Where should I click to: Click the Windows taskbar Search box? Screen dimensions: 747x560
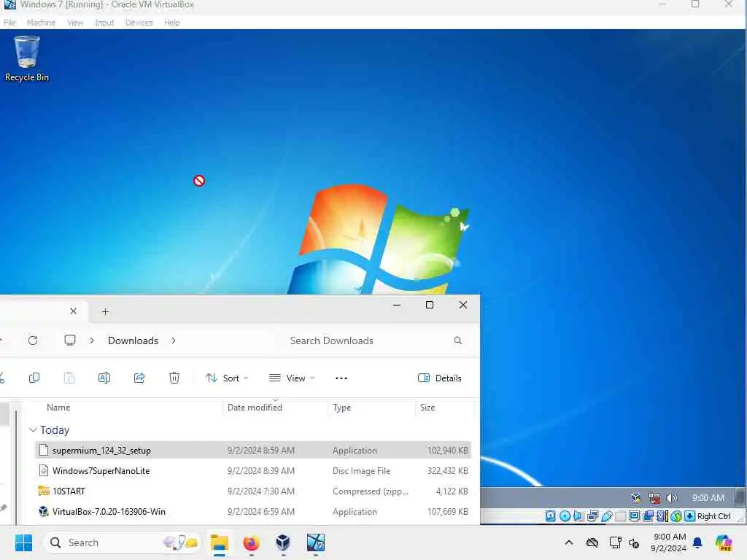point(123,542)
